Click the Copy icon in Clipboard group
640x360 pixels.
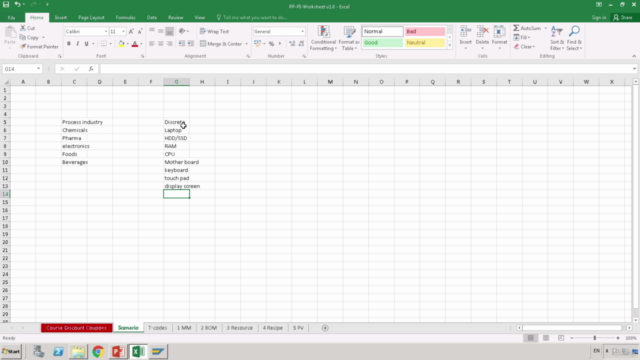point(23,37)
